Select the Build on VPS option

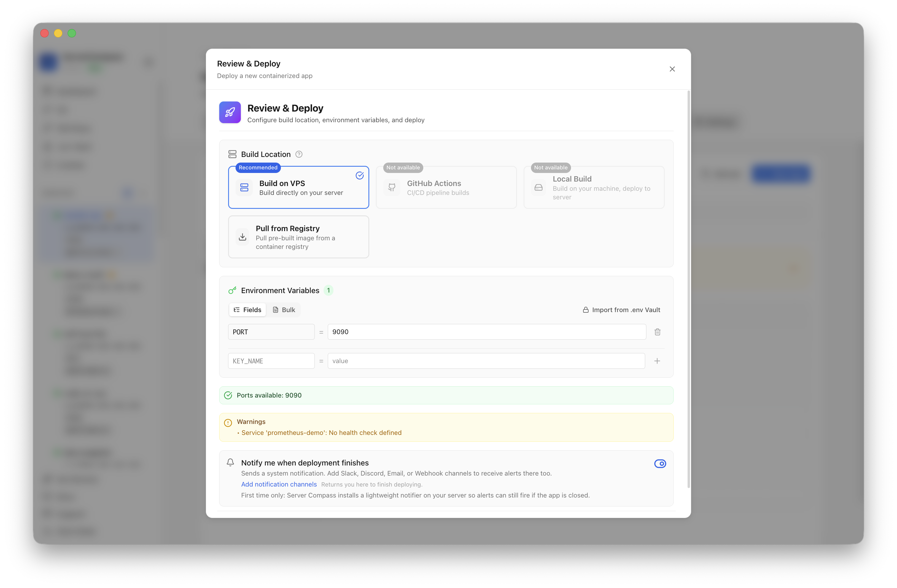pyautogui.click(x=298, y=187)
